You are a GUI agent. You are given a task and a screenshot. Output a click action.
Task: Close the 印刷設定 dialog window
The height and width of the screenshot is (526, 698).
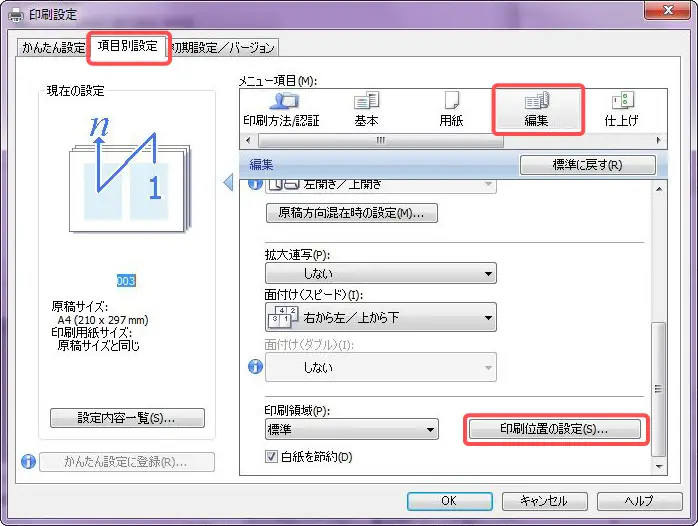pos(667,10)
